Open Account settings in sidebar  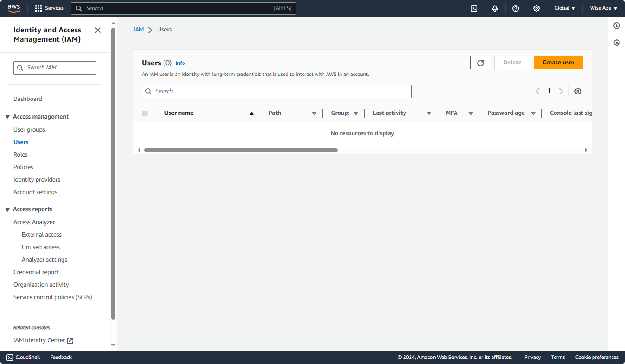35,192
